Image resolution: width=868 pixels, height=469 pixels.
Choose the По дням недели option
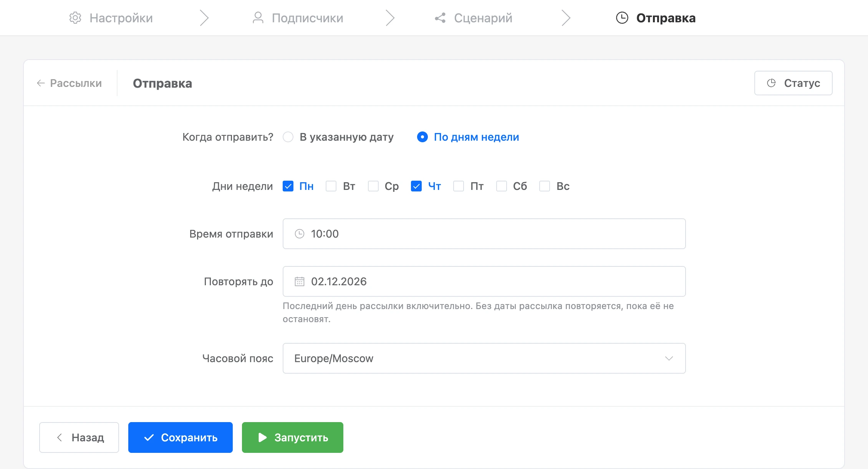(x=468, y=137)
